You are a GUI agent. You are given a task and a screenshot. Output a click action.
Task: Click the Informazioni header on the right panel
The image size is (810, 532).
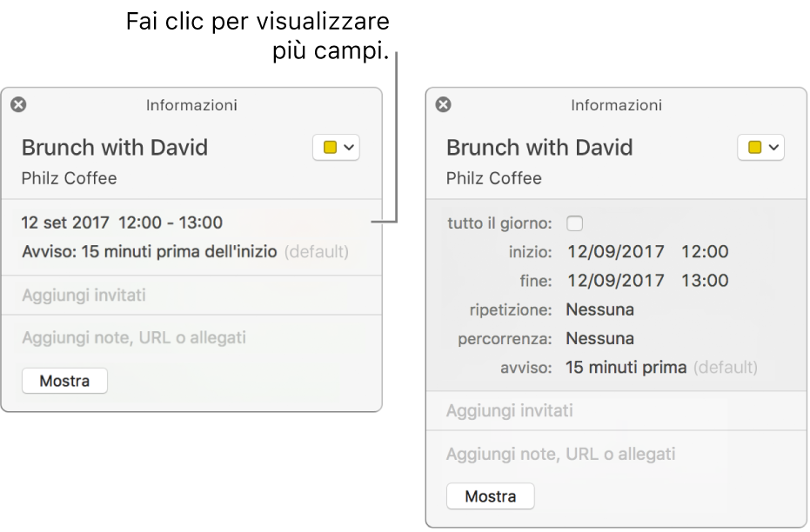[x=616, y=105]
